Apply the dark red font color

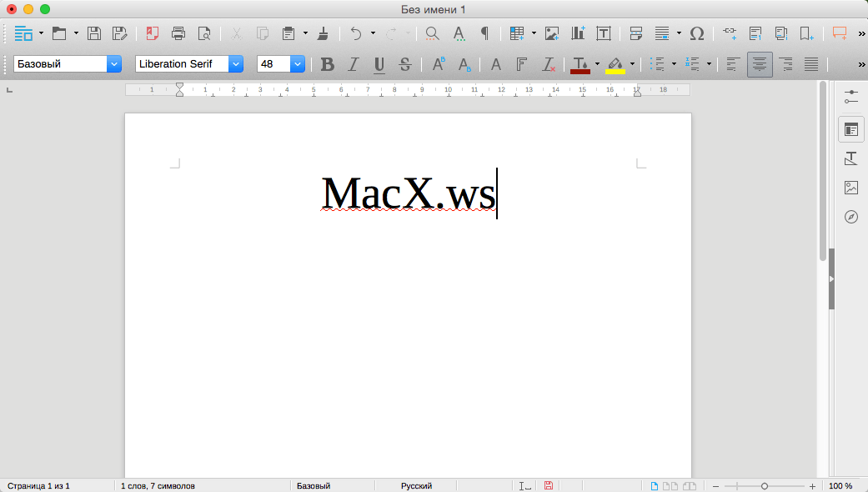point(580,65)
